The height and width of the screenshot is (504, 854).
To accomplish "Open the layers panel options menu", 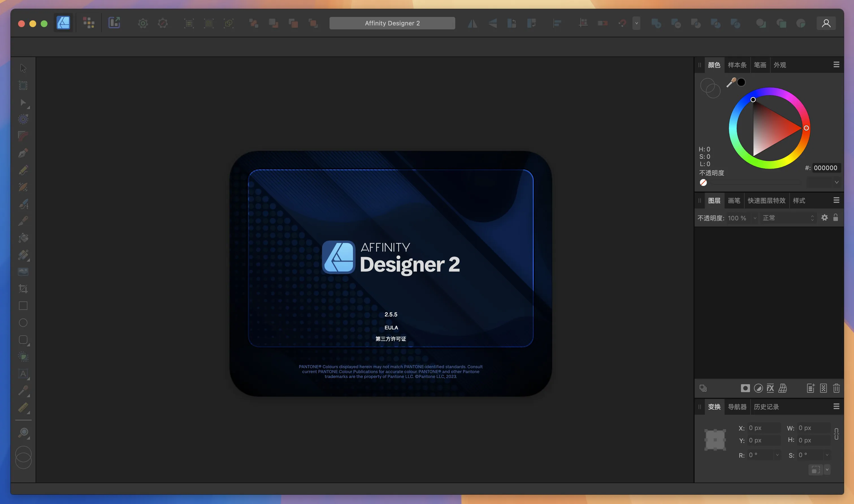I will pyautogui.click(x=836, y=200).
